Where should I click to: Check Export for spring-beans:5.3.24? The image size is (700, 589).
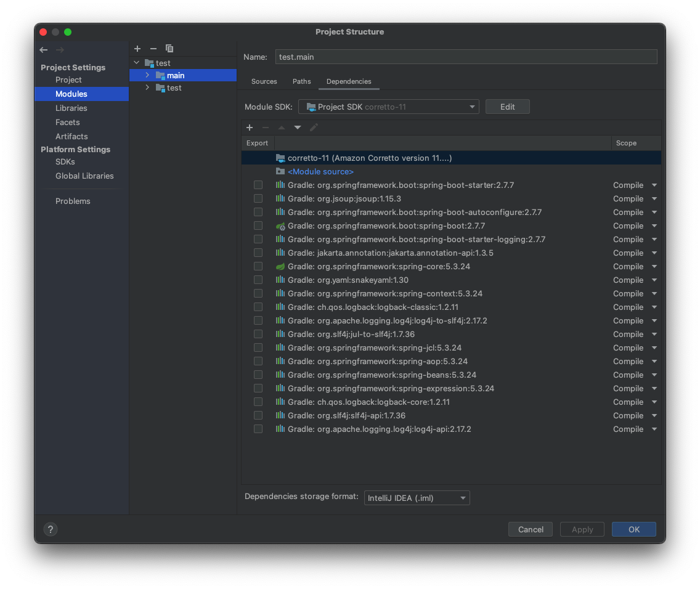258,375
